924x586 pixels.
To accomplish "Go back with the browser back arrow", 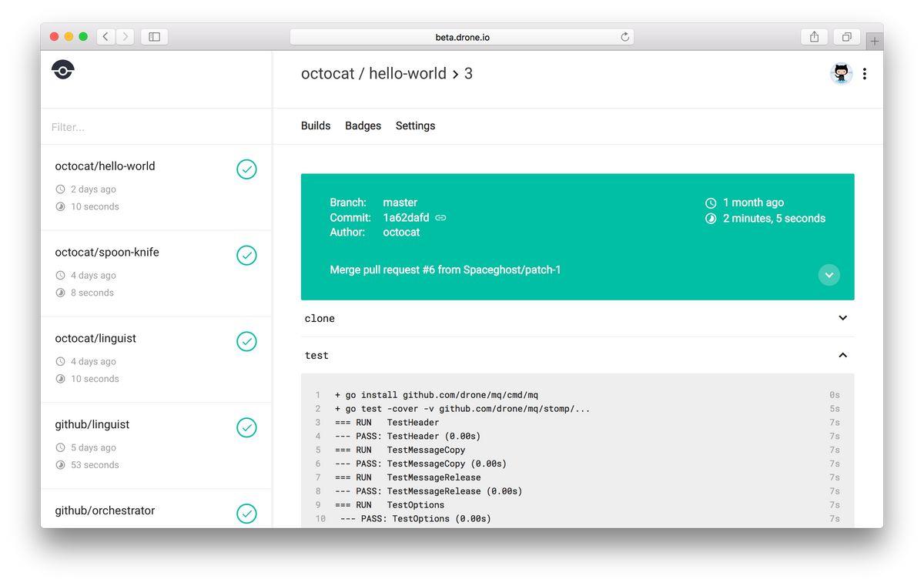I will [x=105, y=36].
